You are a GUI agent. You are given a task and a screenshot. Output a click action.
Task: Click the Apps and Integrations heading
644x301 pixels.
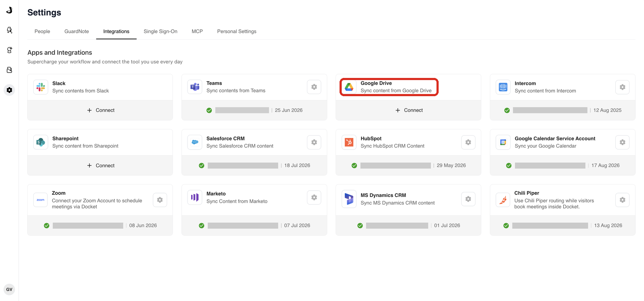pos(60,53)
